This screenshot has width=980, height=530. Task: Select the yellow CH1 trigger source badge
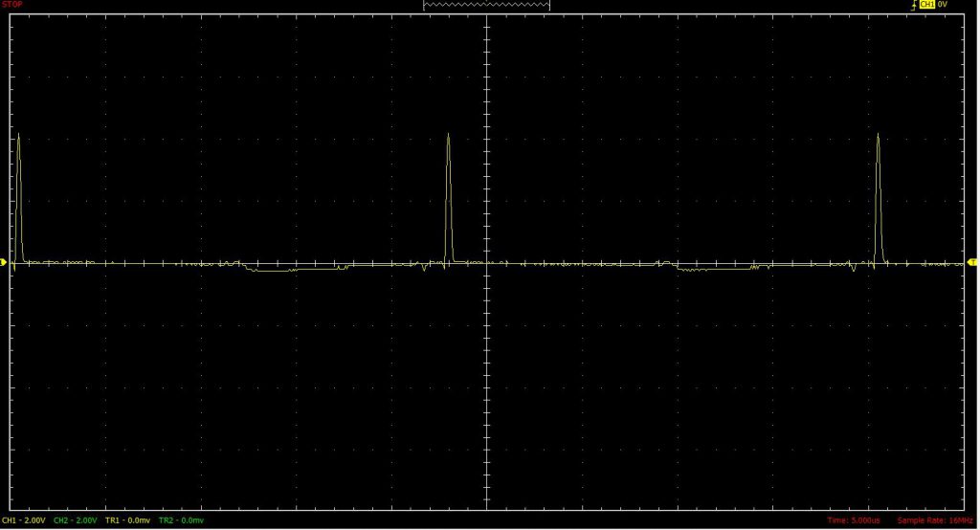(926, 5)
